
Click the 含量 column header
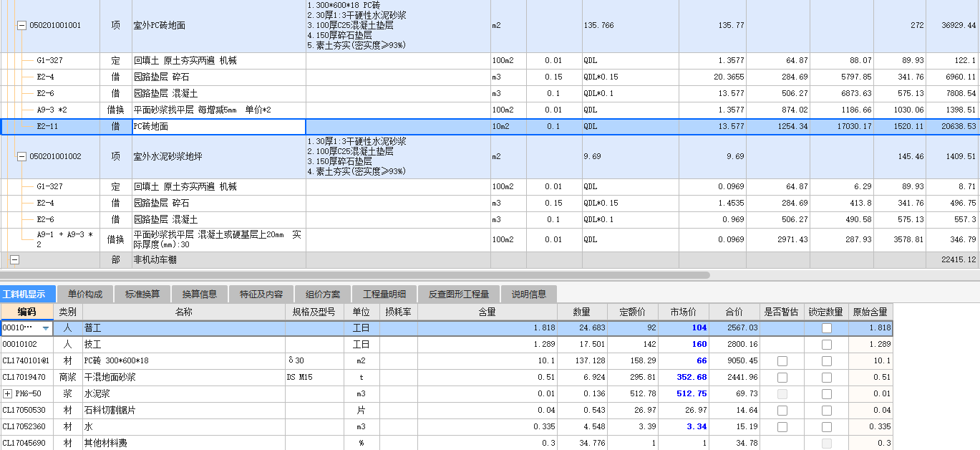click(x=487, y=312)
